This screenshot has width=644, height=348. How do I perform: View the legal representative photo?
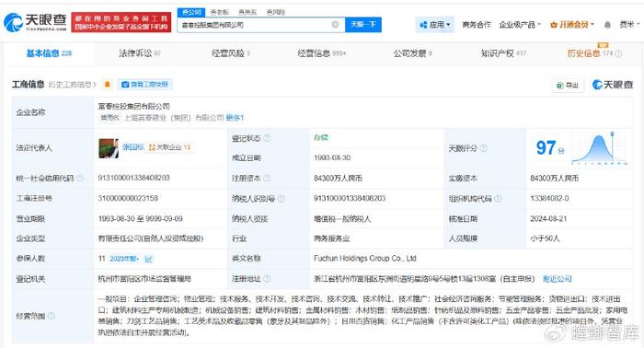[x=109, y=148]
